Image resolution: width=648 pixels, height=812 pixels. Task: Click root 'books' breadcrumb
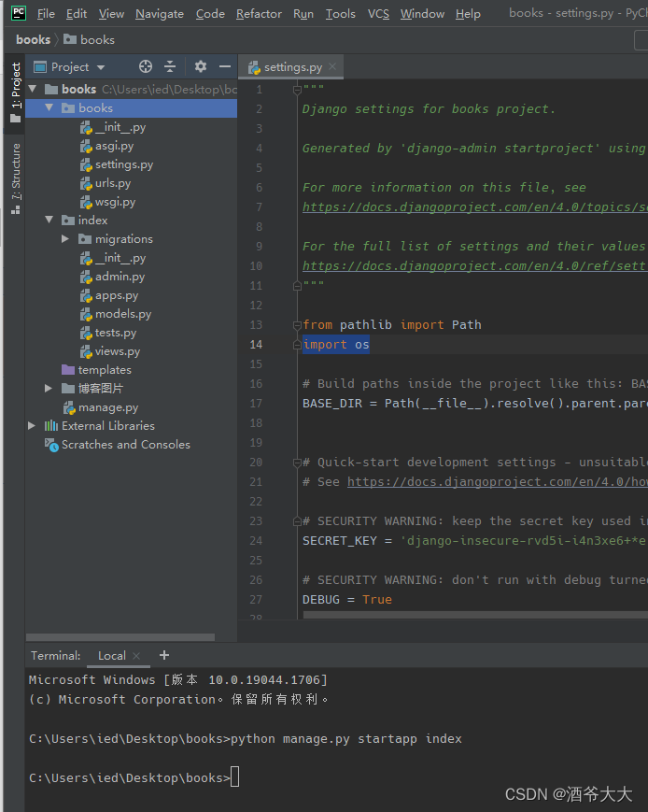pos(33,40)
